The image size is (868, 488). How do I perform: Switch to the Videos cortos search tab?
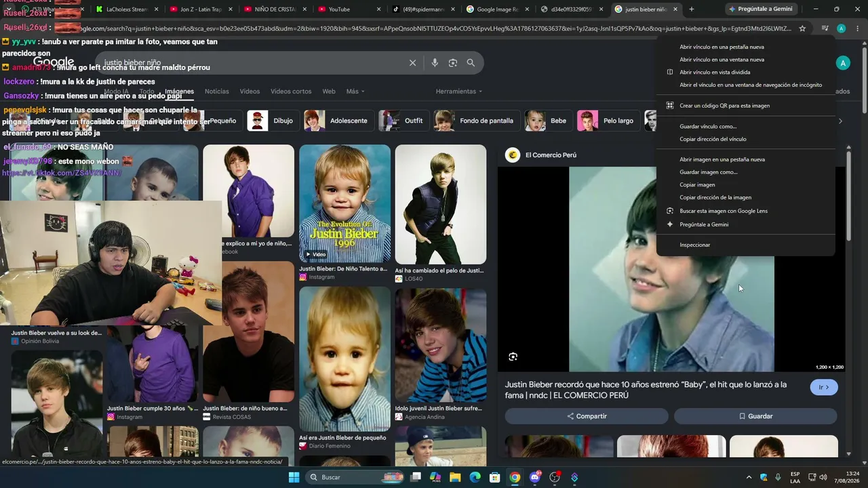291,91
